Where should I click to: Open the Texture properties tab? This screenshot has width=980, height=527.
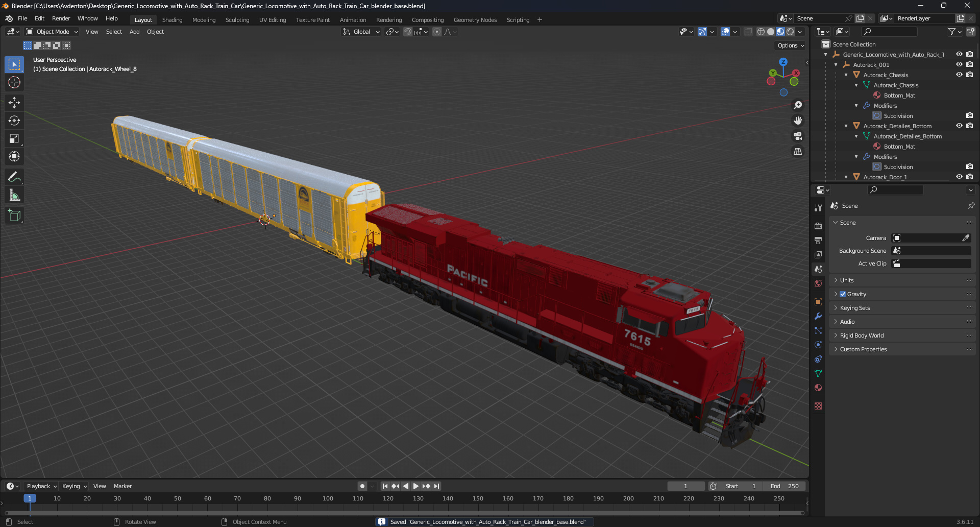818,406
